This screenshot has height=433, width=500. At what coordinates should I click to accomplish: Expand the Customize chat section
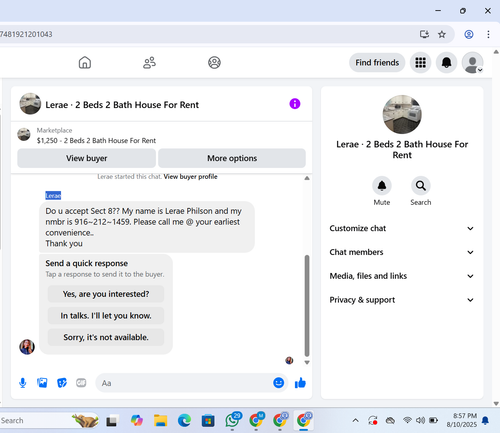click(x=402, y=228)
